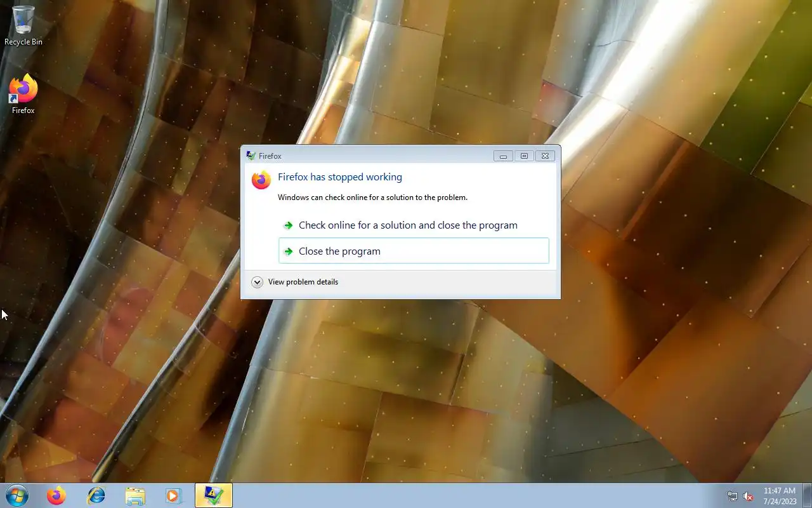The image size is (812, 508).
Task: Open the network icon in system tray
Action: [x=733, y=496]
